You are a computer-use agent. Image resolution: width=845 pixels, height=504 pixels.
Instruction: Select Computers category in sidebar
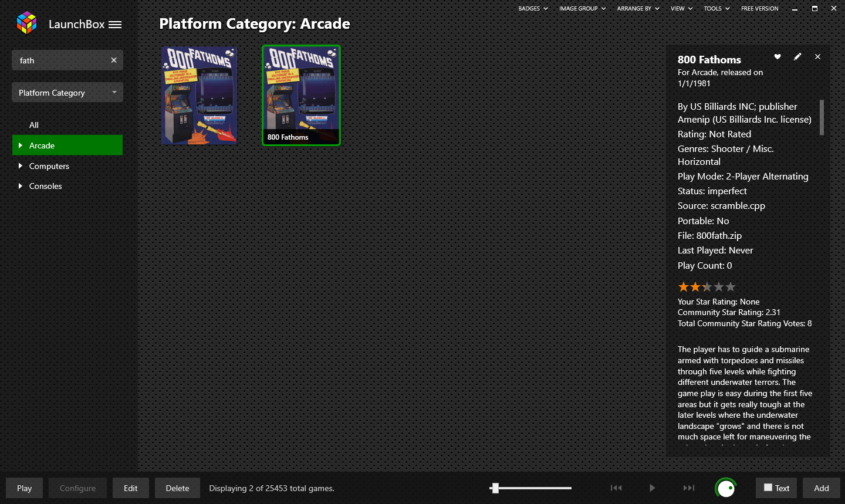(x=49, y=166)
